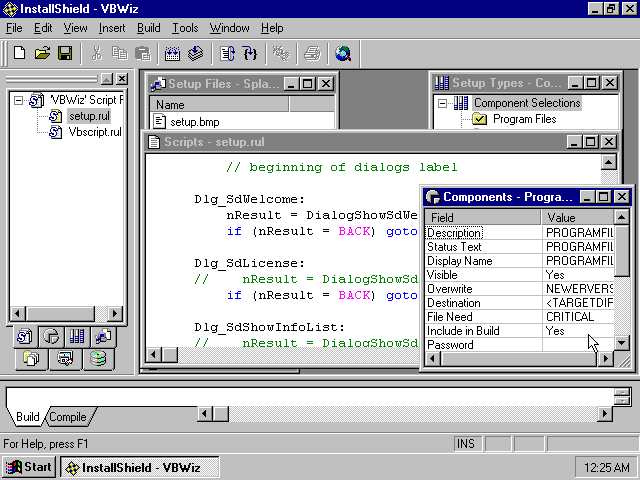Select the Status Text field row
Viewport: 640px width, 480px height.
[x=519, y=247]
